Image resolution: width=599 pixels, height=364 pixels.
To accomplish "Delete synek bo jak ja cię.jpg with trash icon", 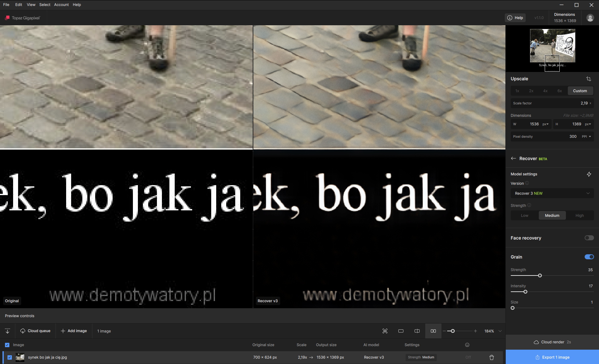I will (x=491, y=357).
